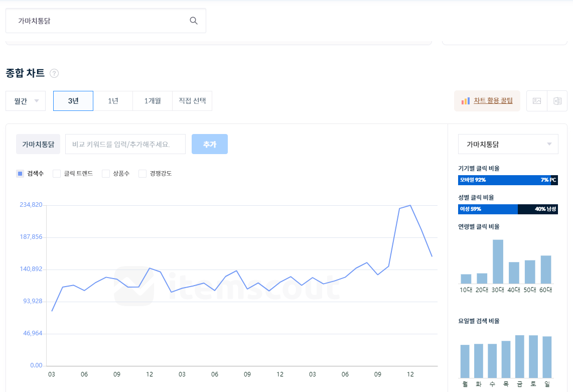Click the 월 weekday bar
Viewport: 573px width, 392px height.
(x=465, y=361)
